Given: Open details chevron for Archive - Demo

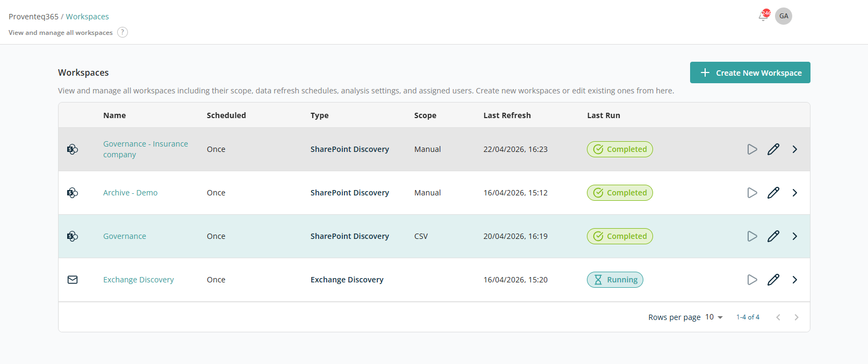Looking at the screenshot, I should (795, 193).
